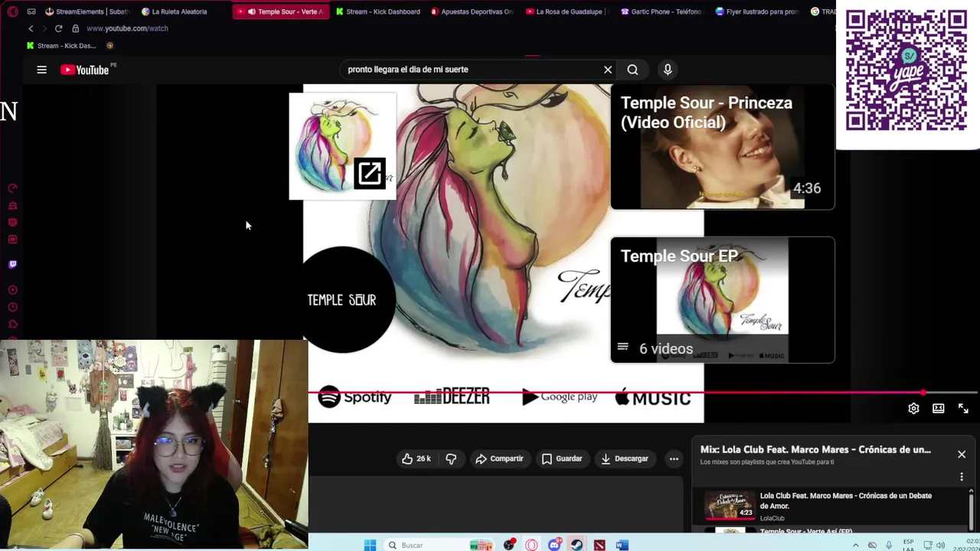Dislike the video
Viewport: 980px width, 551px height.
pos(451,458)
